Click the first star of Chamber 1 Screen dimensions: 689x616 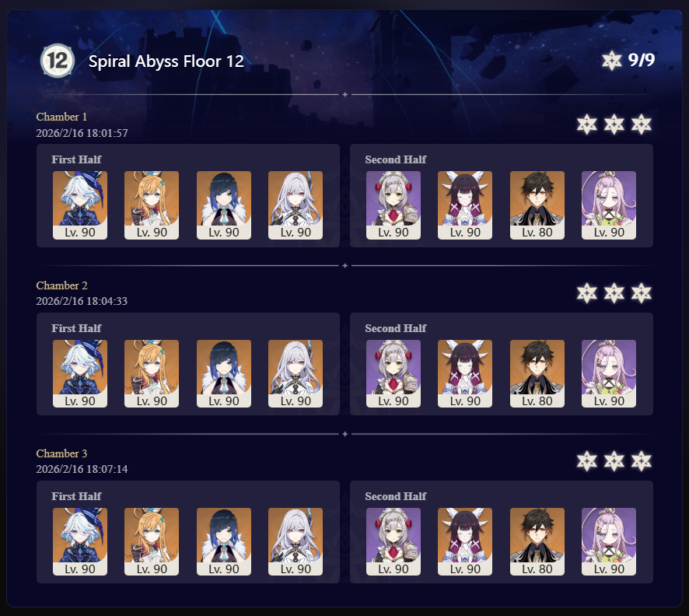tap(586, 124)
